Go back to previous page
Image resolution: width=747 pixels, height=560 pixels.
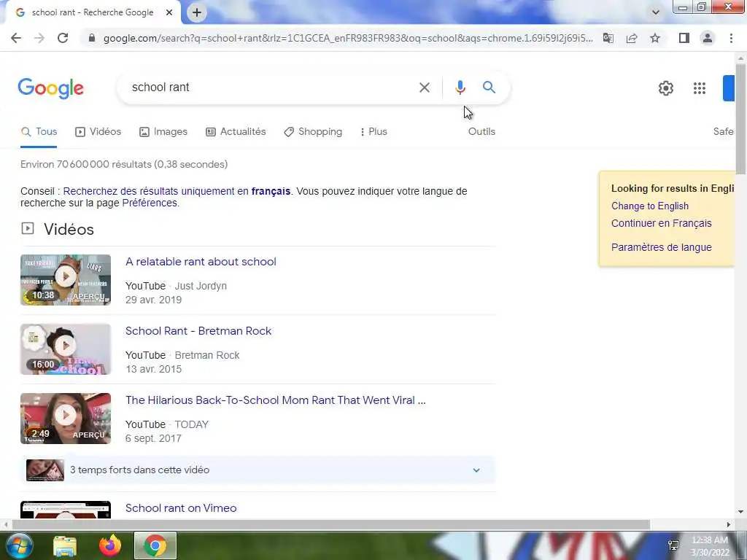tap(16, 38)
